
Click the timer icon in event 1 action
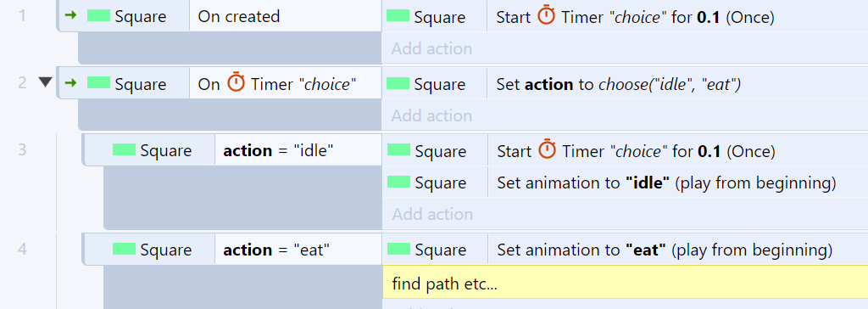click(547, 15)
